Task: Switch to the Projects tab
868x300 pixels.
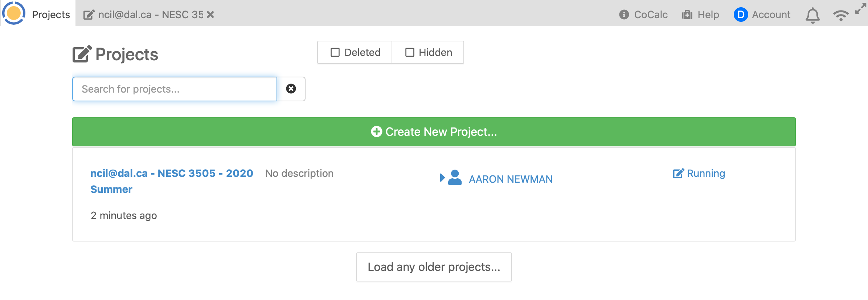Action: (x=51, y=15)
